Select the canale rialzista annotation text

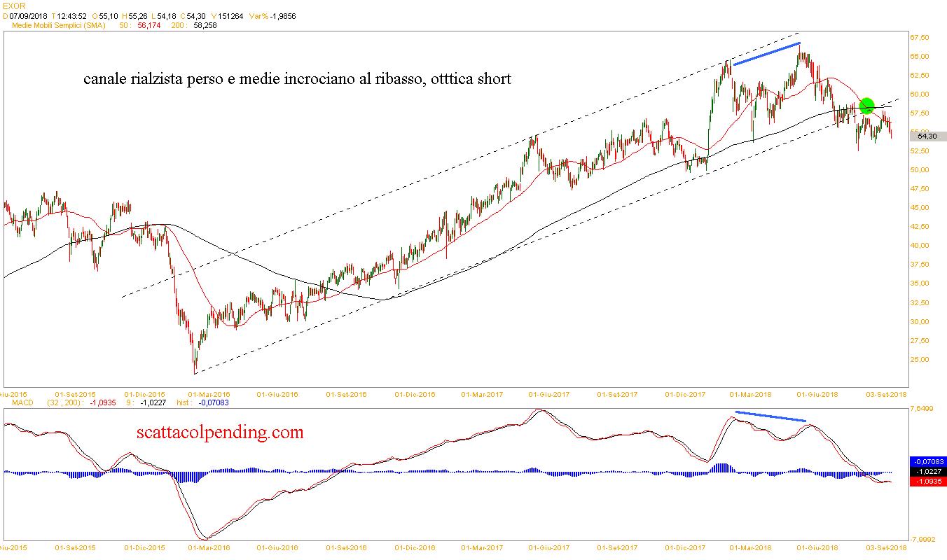(x=297, y=79)
